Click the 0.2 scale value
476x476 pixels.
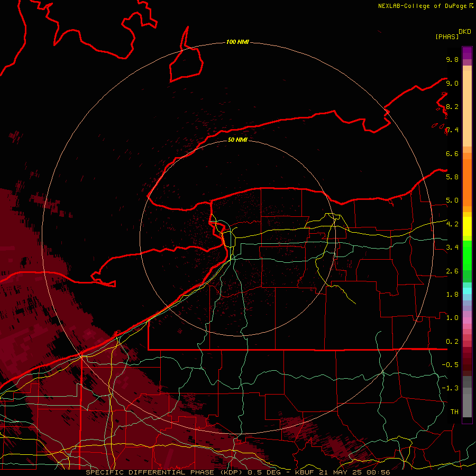[452, 342]
